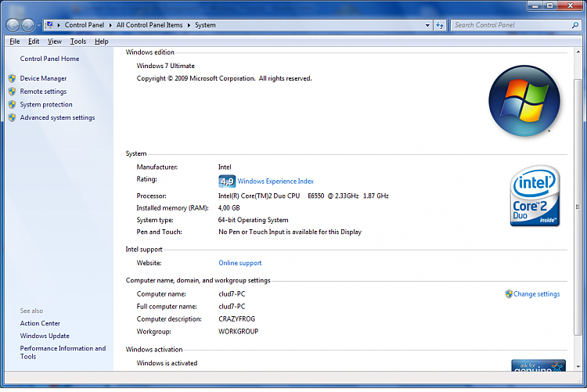
Task: Click the scrollbar down arrow
Action: pyautogui.click(x=578, y=367)
